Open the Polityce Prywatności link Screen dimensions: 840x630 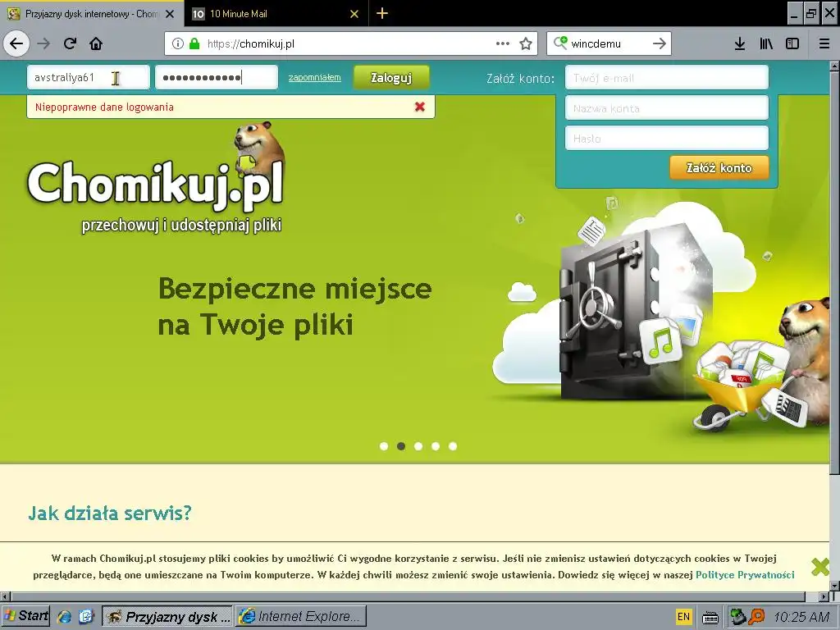coord(745,575)
